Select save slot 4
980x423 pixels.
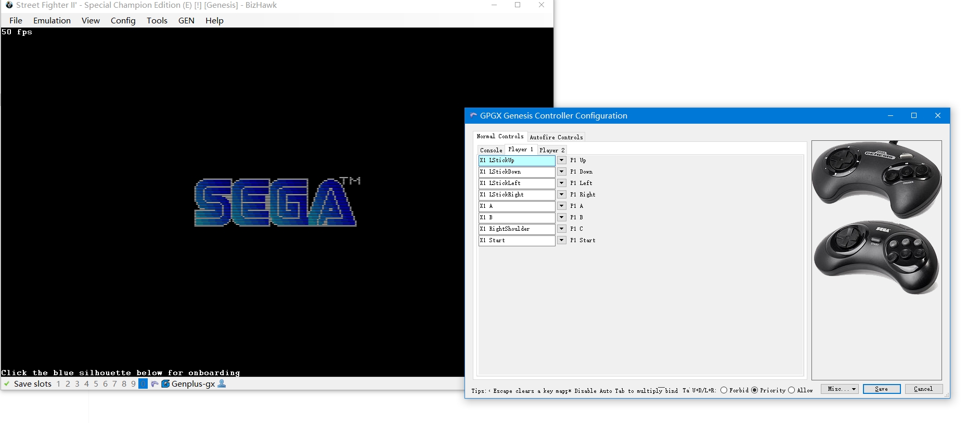point(86,384)
